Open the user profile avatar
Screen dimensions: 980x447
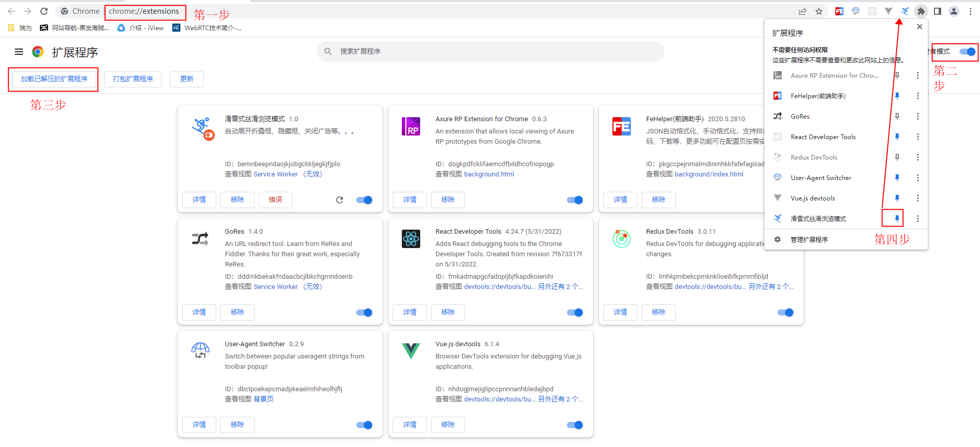[x=954, y=11]
